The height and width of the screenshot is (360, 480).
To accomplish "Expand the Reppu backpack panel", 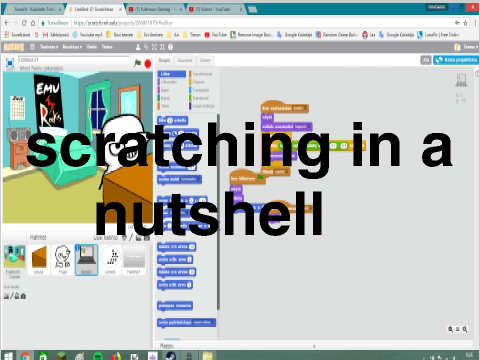I will click(314, 346).
